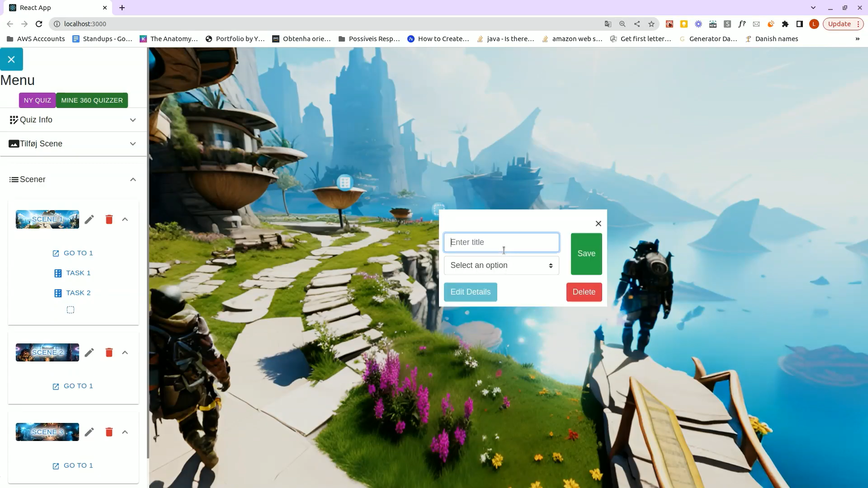
Task: Open The Anatomy... bookmark
Action: 169,39
